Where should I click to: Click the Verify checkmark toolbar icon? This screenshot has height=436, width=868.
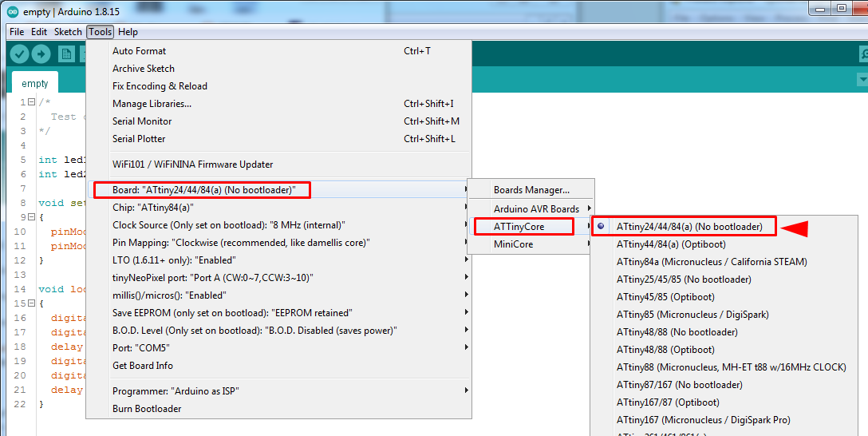(19, 54)
